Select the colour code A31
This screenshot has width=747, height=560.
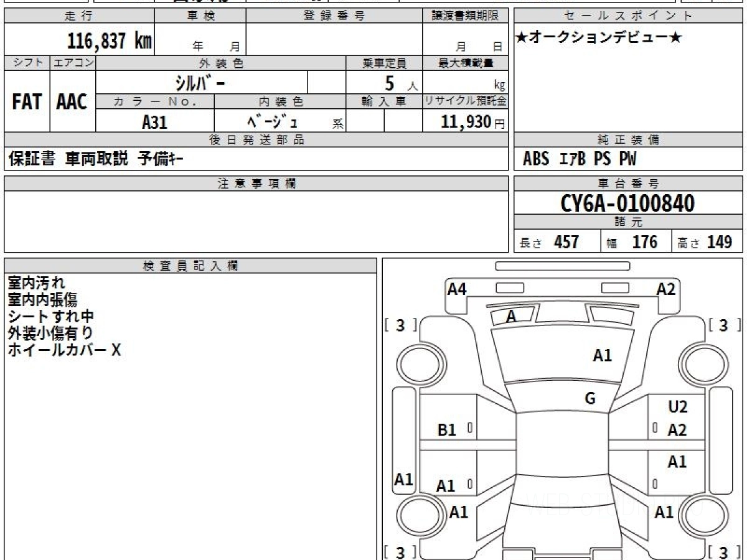(x=155, y=122)
